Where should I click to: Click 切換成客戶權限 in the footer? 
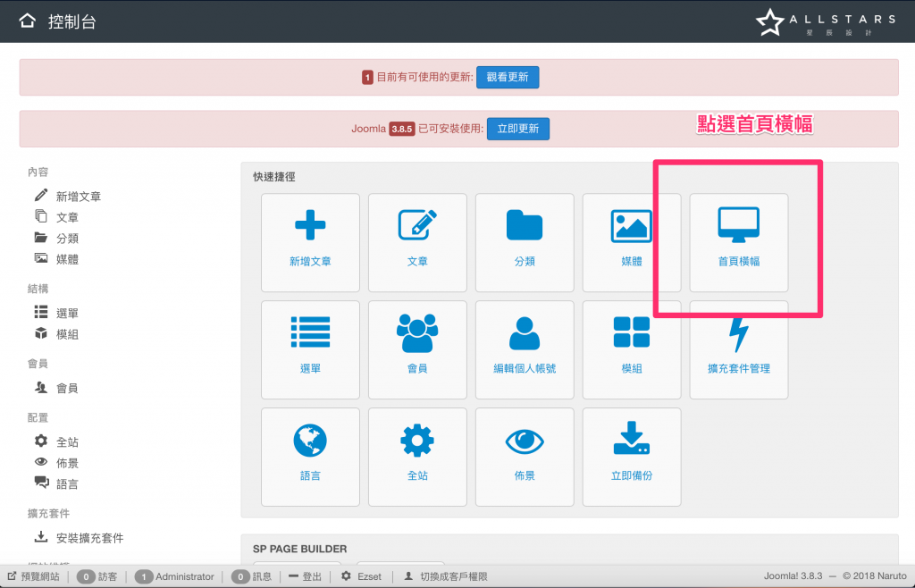[453, 576]
